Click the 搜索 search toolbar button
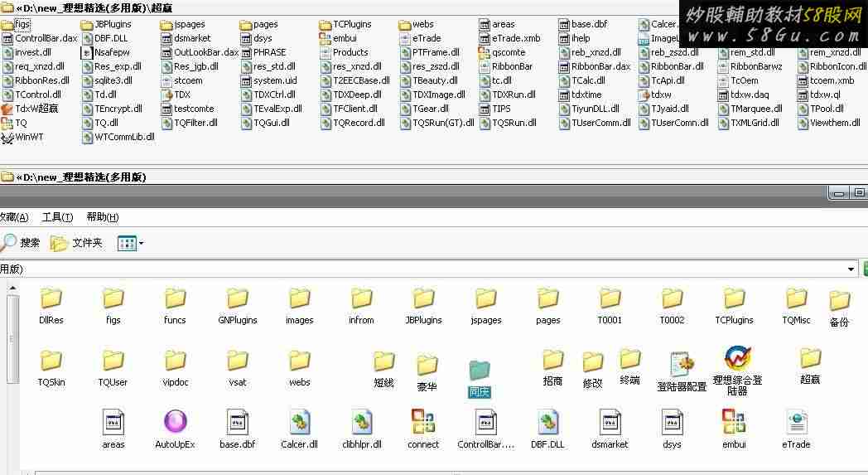The height and width of the screenshot is (475, 868). [x=21, y=243]
